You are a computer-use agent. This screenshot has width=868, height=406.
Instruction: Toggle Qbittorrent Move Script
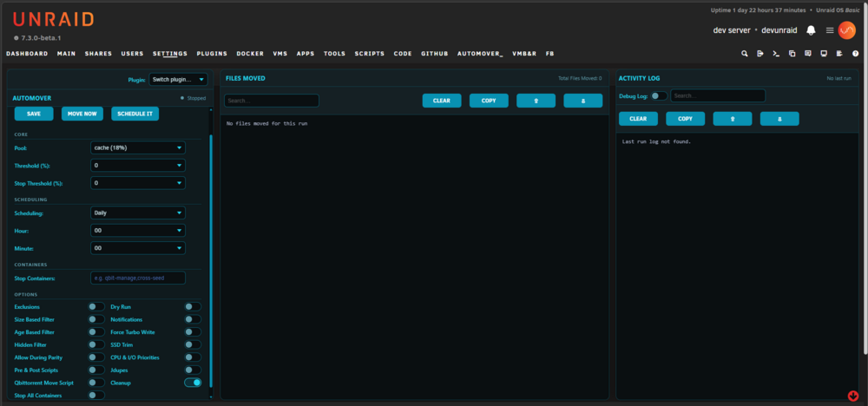[x=95, y=383]
